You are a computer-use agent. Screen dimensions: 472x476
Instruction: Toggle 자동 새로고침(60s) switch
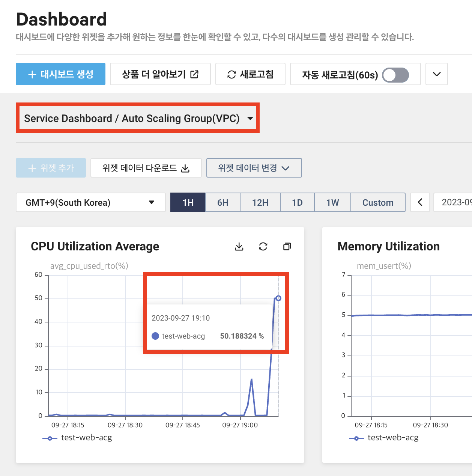[x=395, y=75]
